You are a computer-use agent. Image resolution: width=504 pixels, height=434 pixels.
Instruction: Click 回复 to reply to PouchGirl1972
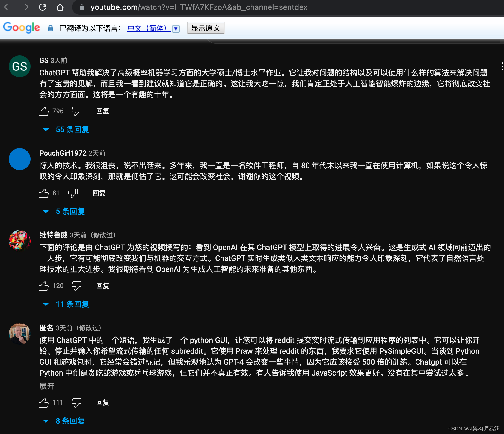click(x=99, y=193)
